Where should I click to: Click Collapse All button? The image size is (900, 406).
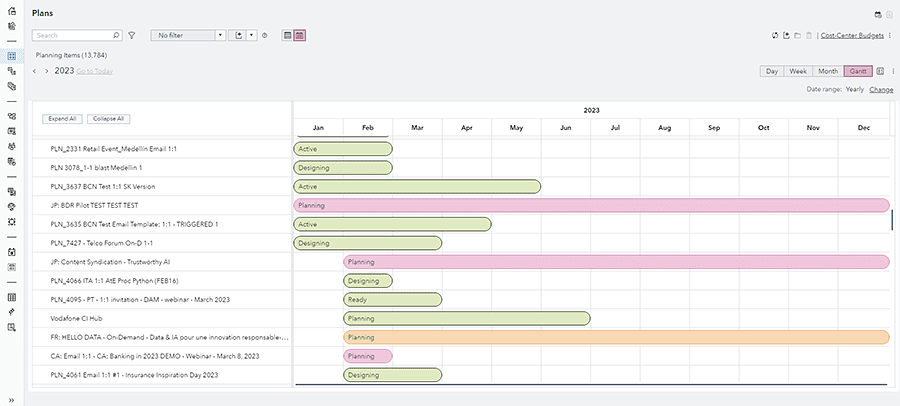[x=108, y=119]
